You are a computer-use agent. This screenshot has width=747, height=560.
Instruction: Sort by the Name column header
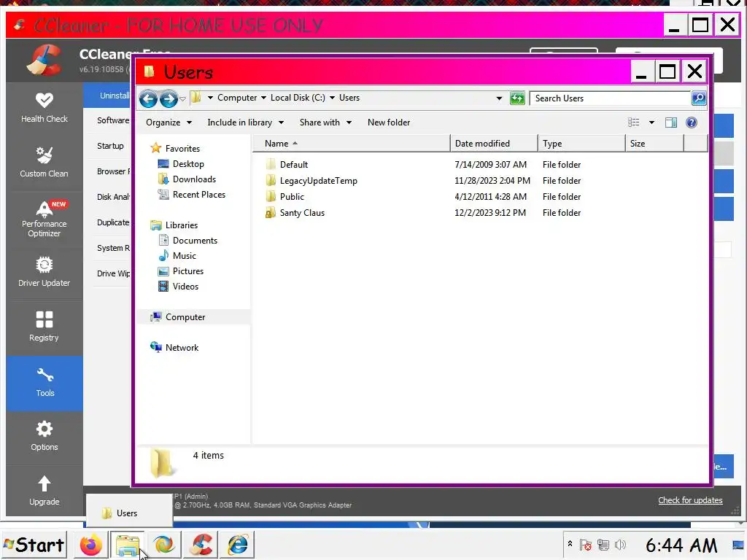click(352, 144)
